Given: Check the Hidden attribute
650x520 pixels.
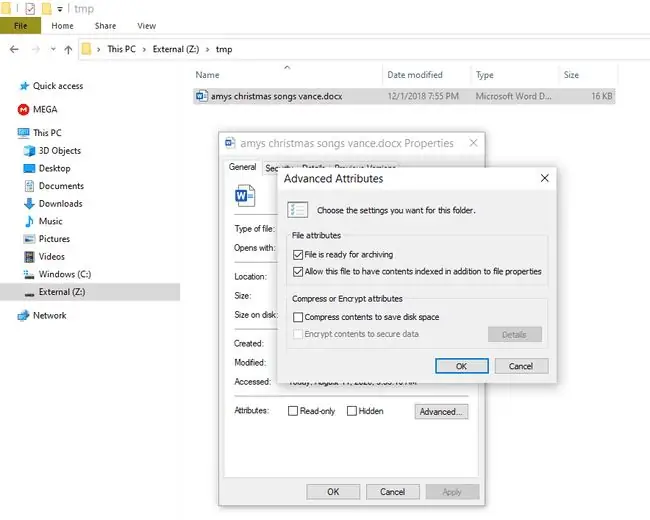Looking at the screenshot, I should pyautogui.click(x=352, y=411).
